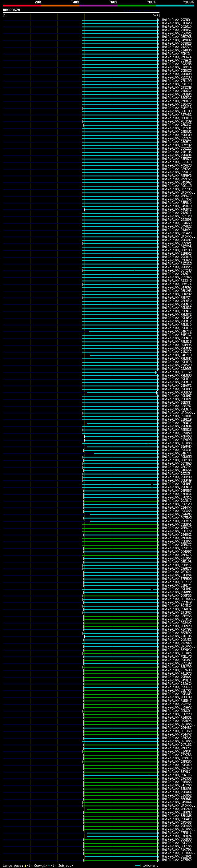
Task: Click the 574 query end position
Action: click(155, 15)
